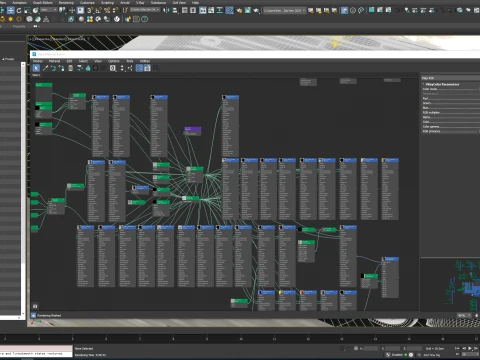Click Select by Material icon in Slate toolbar
Image resolution: width=480 pixels, height=360 pixels.
pos(156,68)
